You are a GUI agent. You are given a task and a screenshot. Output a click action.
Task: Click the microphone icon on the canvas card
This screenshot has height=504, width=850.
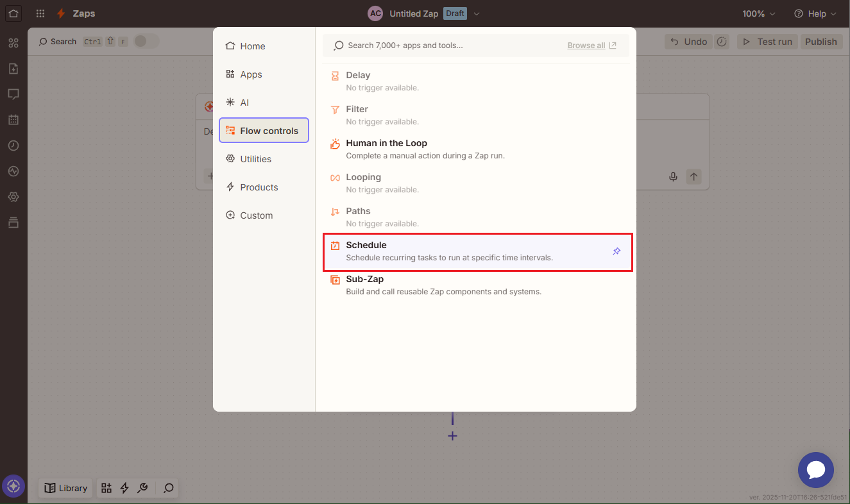pos(673,176)
